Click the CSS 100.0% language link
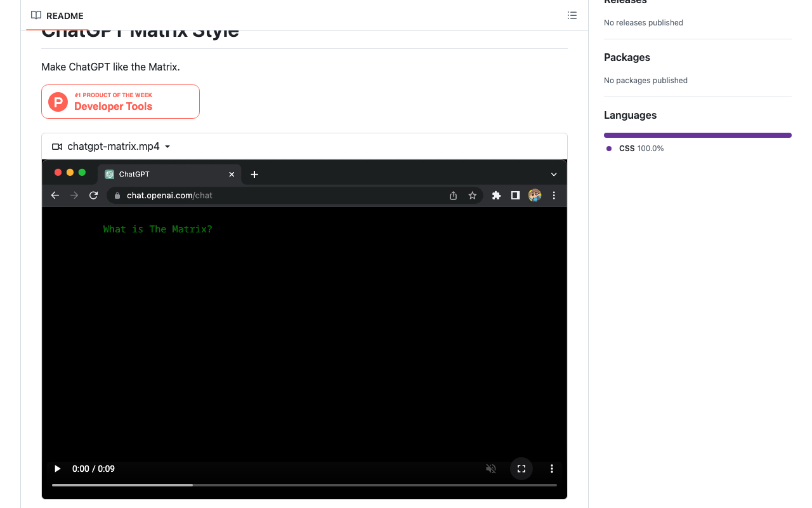 (635, 149)
